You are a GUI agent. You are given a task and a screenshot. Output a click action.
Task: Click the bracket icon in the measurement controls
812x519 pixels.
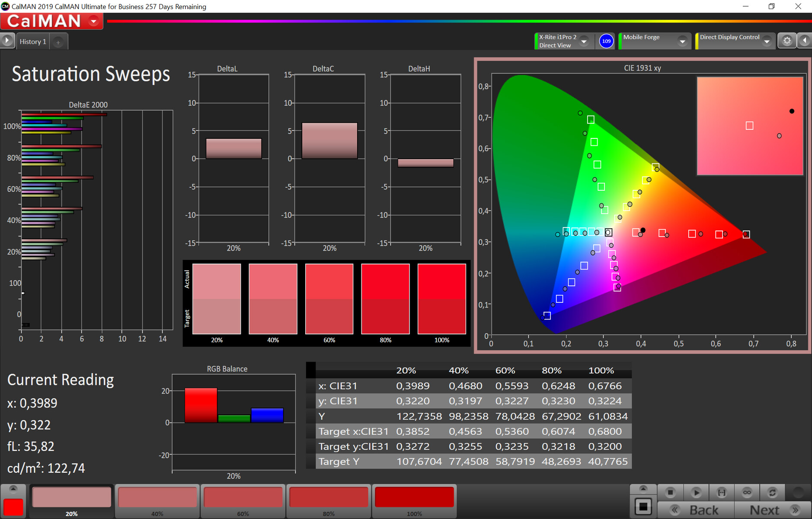(x=722, y=492)
